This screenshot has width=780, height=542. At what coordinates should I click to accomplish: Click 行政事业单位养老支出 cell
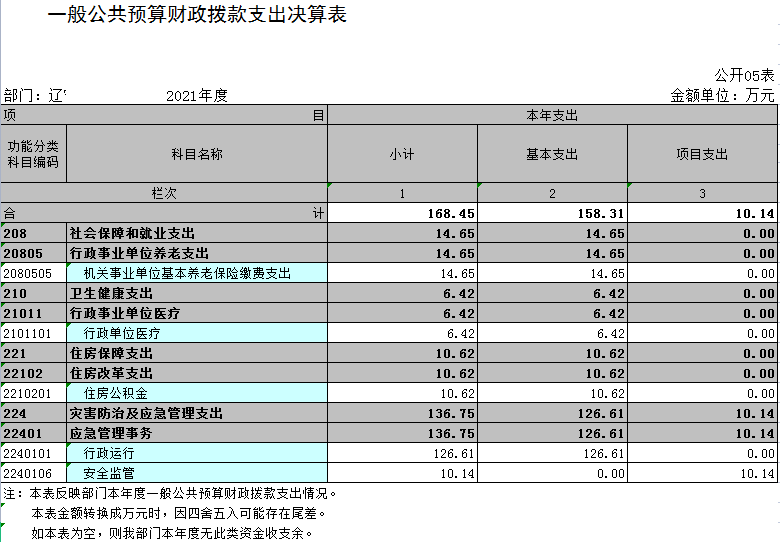point(197,253)
